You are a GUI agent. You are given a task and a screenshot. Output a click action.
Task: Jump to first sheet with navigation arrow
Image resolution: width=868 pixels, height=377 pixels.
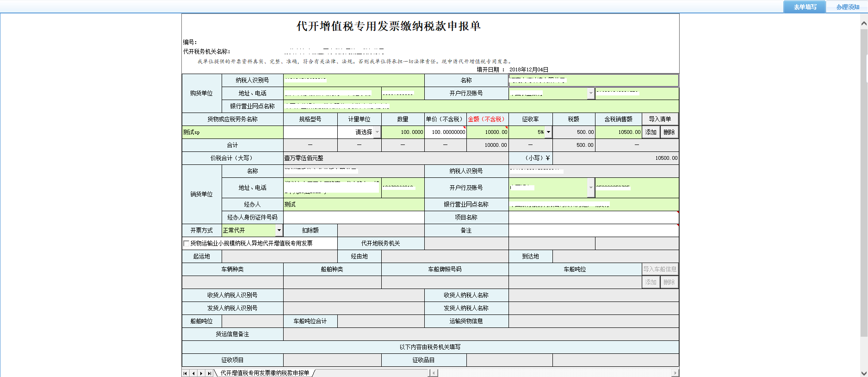coord(186,373)
